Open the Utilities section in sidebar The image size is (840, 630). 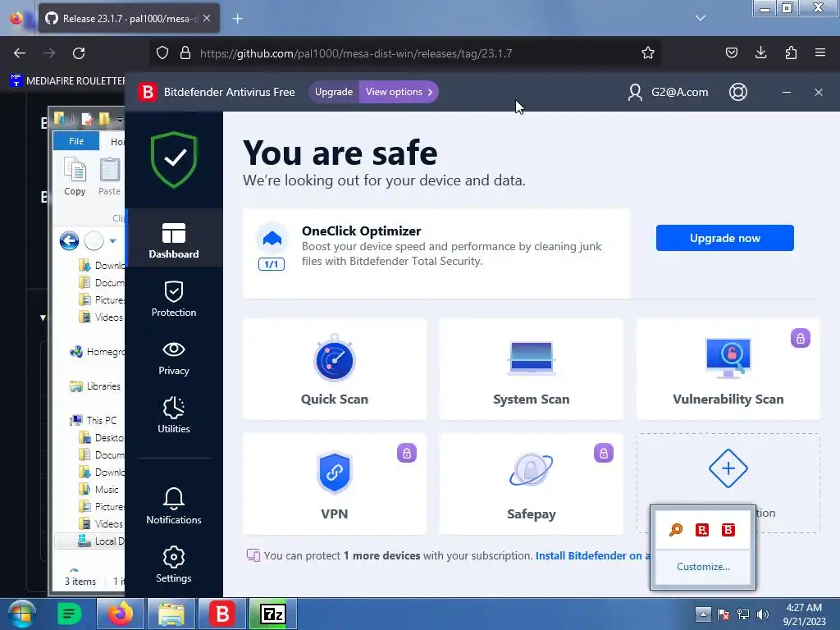pyautogui.click(x=174, y=414)
